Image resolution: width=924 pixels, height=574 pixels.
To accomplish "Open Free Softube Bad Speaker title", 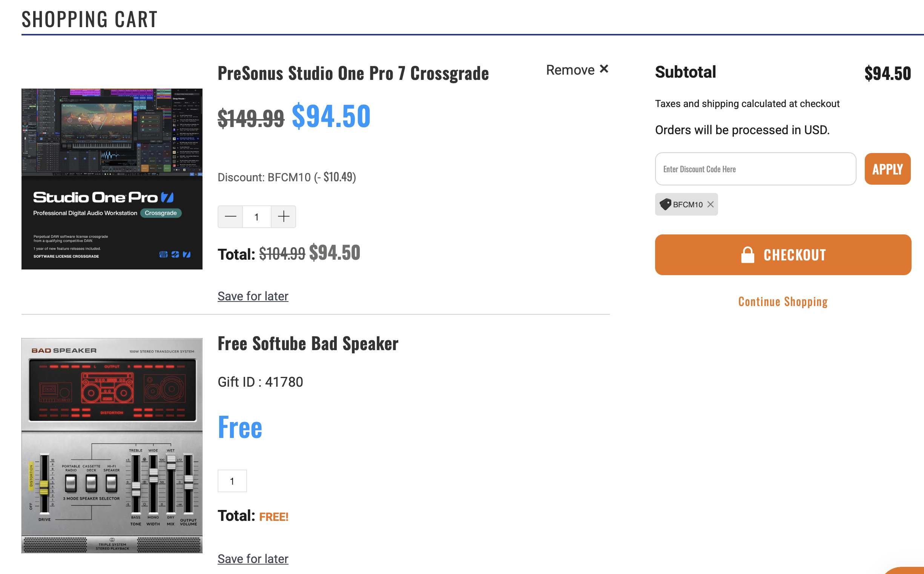I will (308, 344).
